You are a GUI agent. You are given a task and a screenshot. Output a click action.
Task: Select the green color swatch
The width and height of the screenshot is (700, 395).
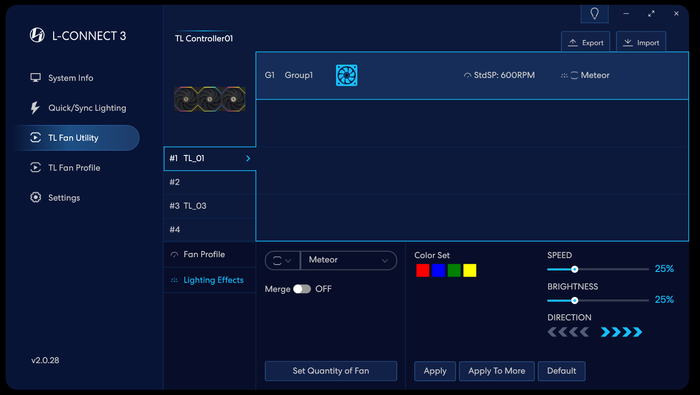[x=454, y=270]
